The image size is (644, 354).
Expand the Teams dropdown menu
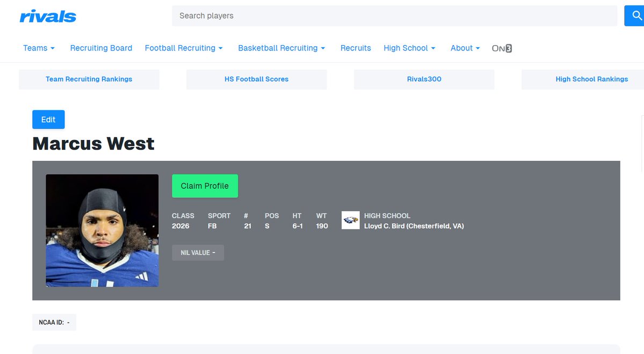(39, 48)
